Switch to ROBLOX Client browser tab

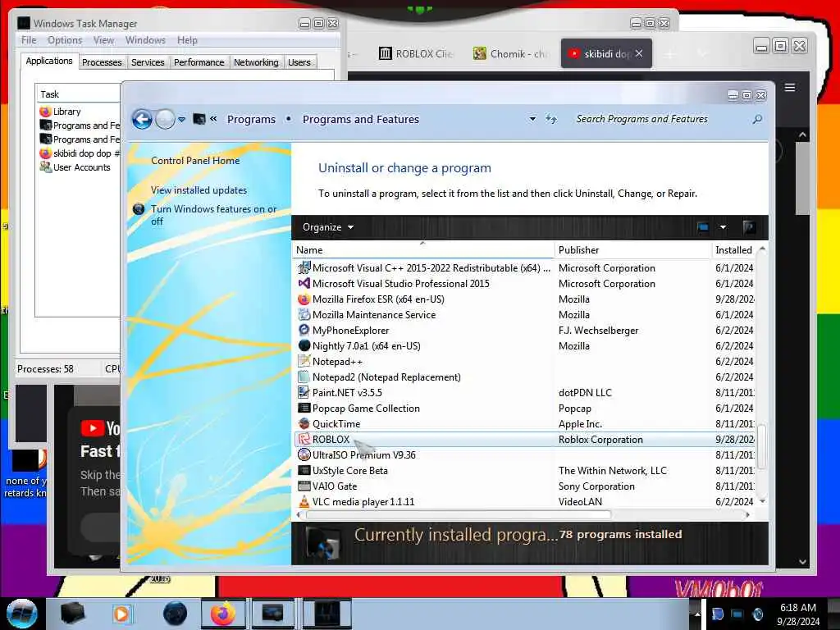tap(416, 53)
